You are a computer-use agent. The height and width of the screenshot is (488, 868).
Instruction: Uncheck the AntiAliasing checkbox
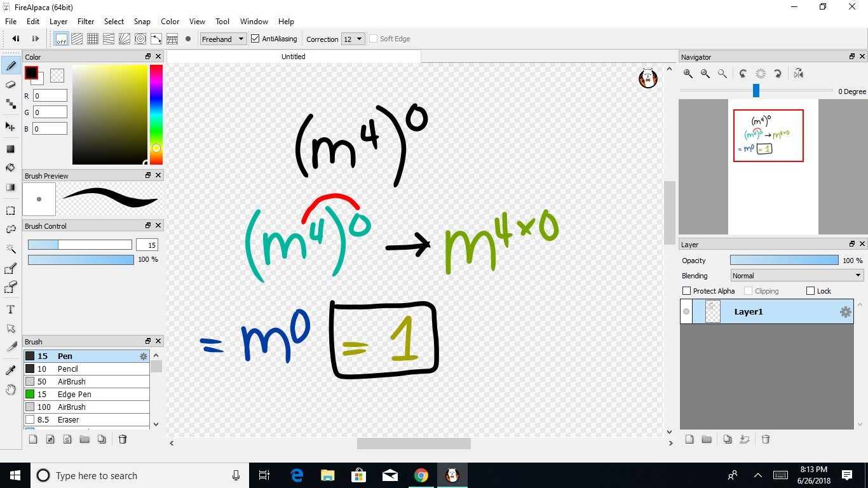click(255, 39)
